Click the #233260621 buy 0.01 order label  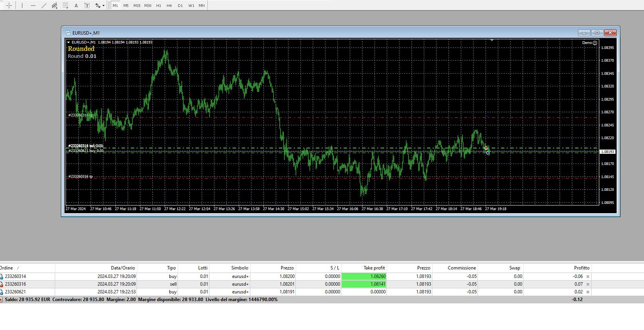pos(86,151)
